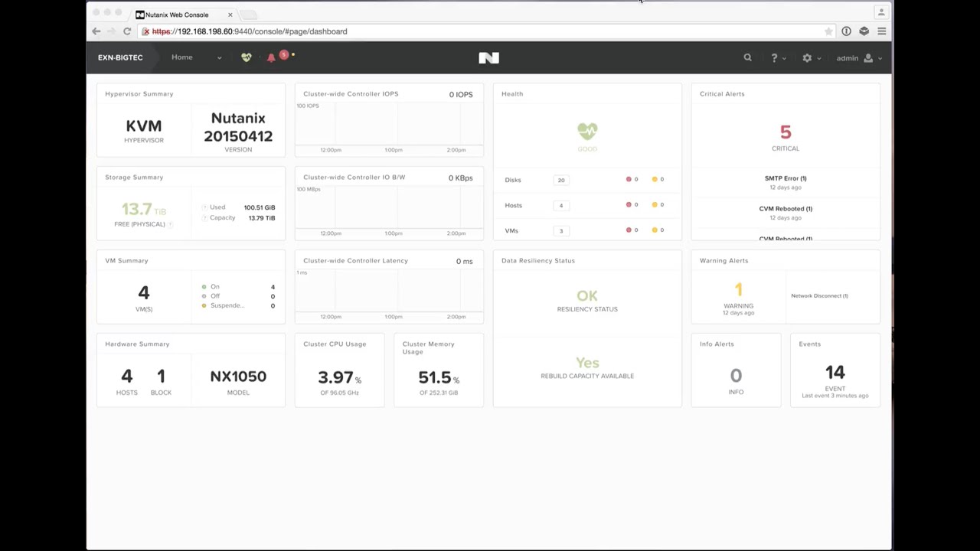Viewport: 980px width, 551px height.
Task: Click the insecure certificate warning icon
Action: point(145,31)
